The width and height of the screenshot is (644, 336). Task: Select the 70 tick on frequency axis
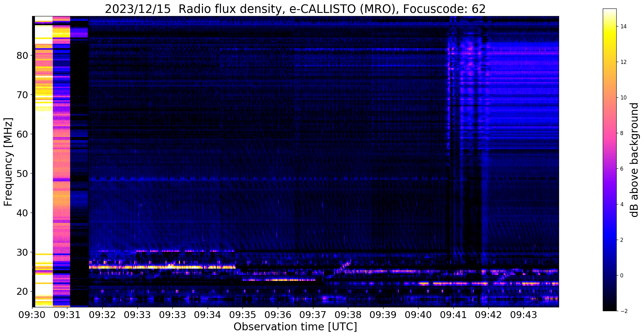pyautogui.click(x=22, y=95)
